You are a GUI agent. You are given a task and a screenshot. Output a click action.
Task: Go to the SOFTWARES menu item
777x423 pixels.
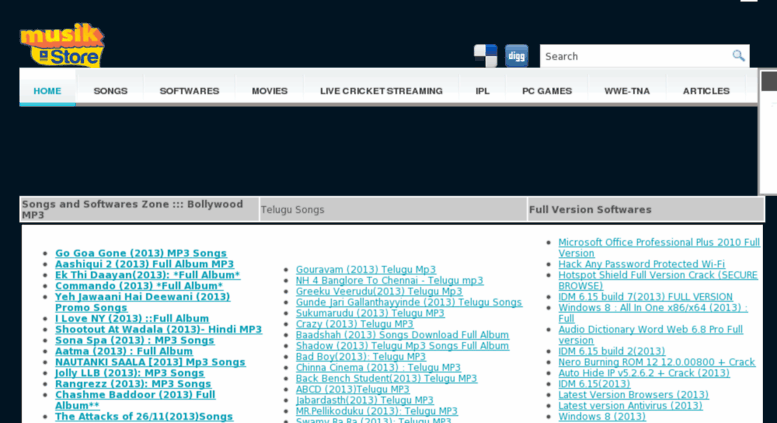click(x=189, y=91)
